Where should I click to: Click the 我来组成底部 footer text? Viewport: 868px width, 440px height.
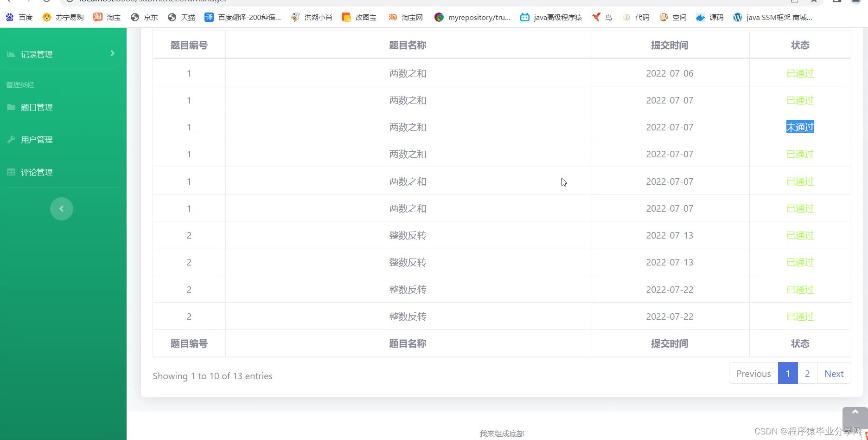[x=502, y=434]
